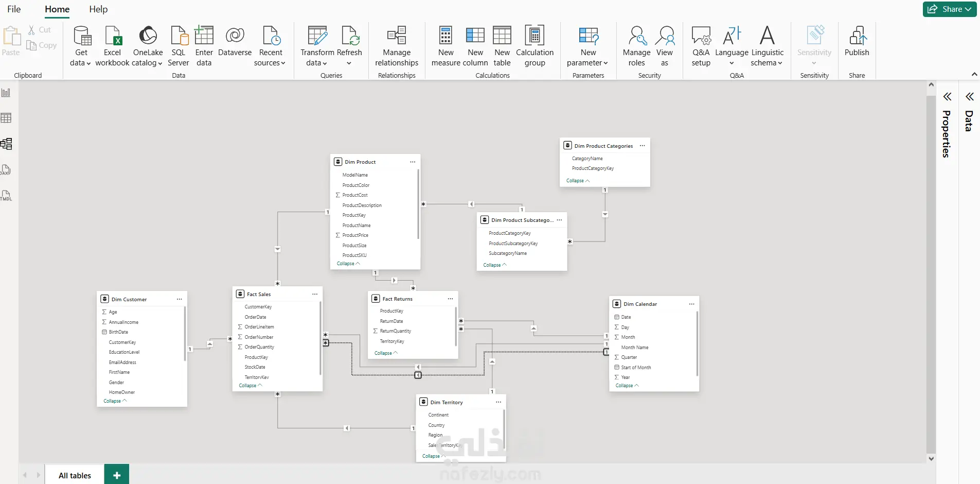The image size is (980, 484).
Task: Add a New column
Action: (475, 46)
